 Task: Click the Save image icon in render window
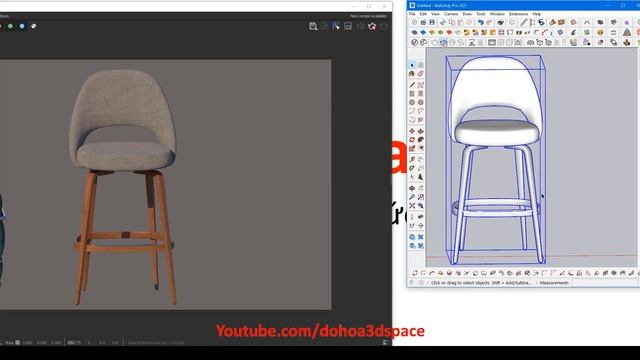click(313, 27)
